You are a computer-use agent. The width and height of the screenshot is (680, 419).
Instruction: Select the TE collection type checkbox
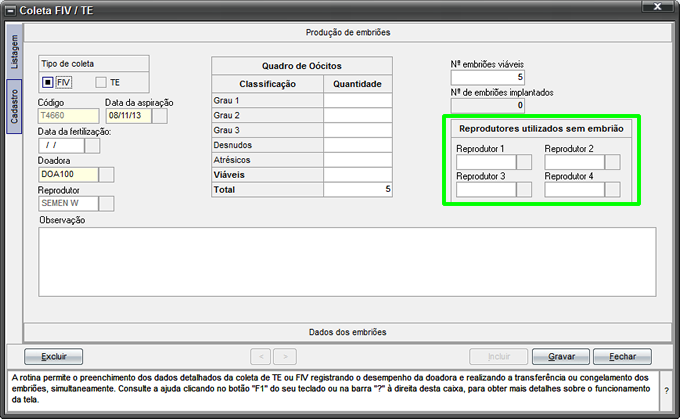click(101, 82)
